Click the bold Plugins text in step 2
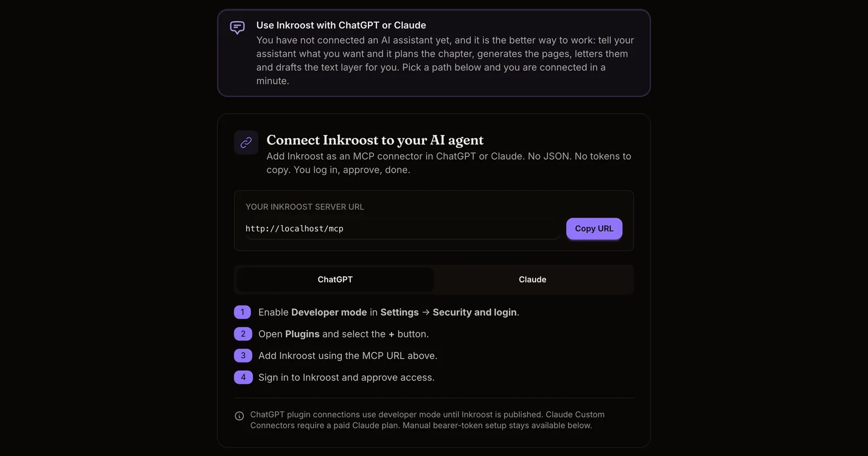868x456 pixels. tap(302, 334)
